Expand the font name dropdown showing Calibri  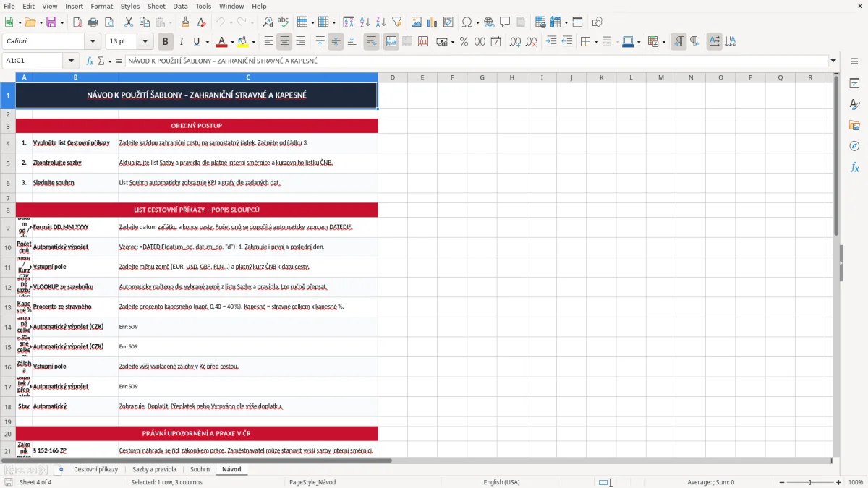tap(92, 41)
